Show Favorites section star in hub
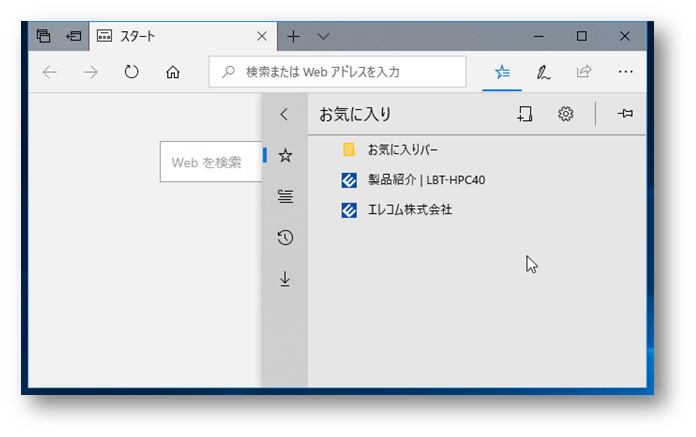 click(285, 155)
